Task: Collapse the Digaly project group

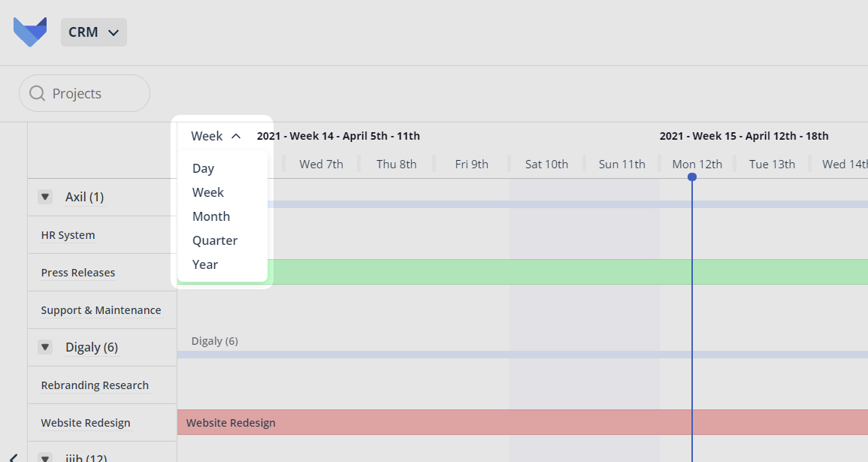Action: (x=46, y=348)
